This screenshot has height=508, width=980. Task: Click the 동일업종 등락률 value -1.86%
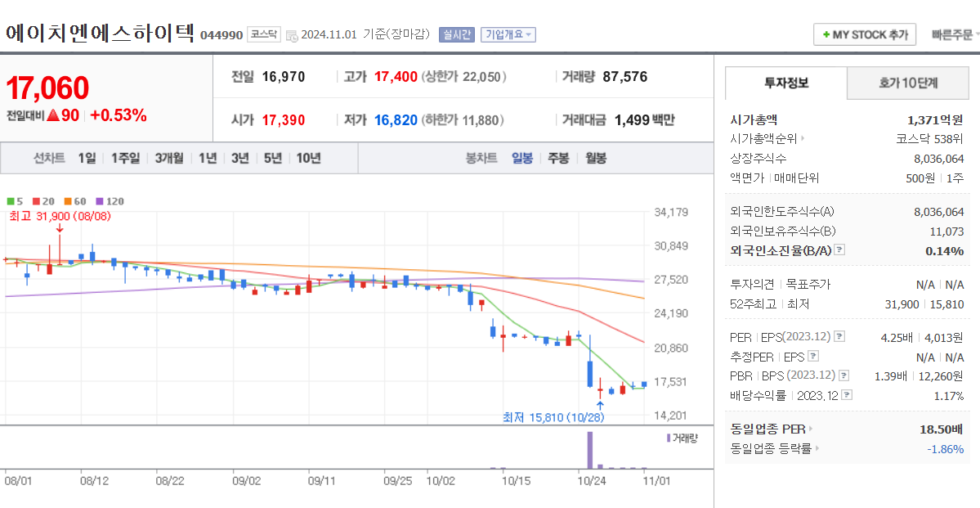pyautogui.click(x=945, y=448)
